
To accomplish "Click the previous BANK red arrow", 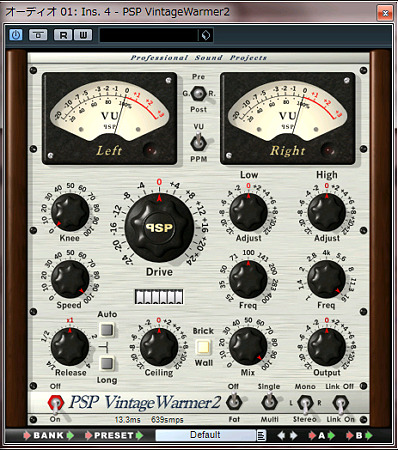I will coord(27,435).
